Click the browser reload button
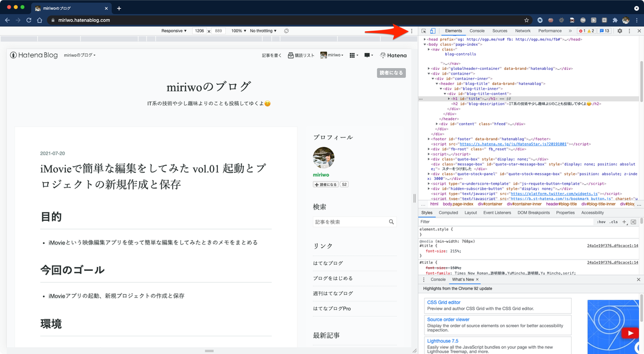The height and width of the screenshot is (354, 644). (x=29, y=20)
